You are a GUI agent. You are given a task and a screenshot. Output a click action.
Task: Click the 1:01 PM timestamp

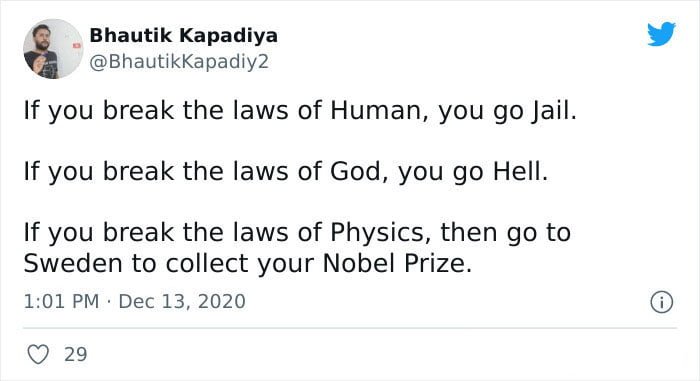pos(61,301)
